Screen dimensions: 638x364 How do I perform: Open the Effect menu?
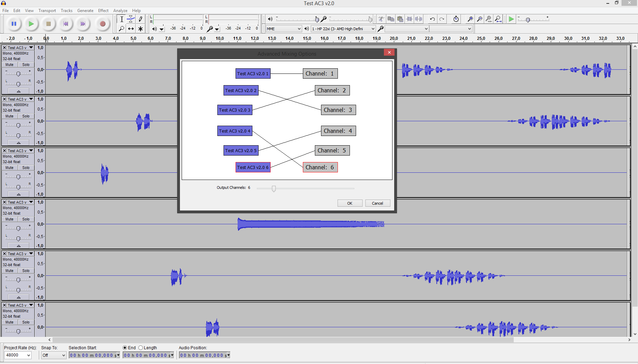click(103, 11)
